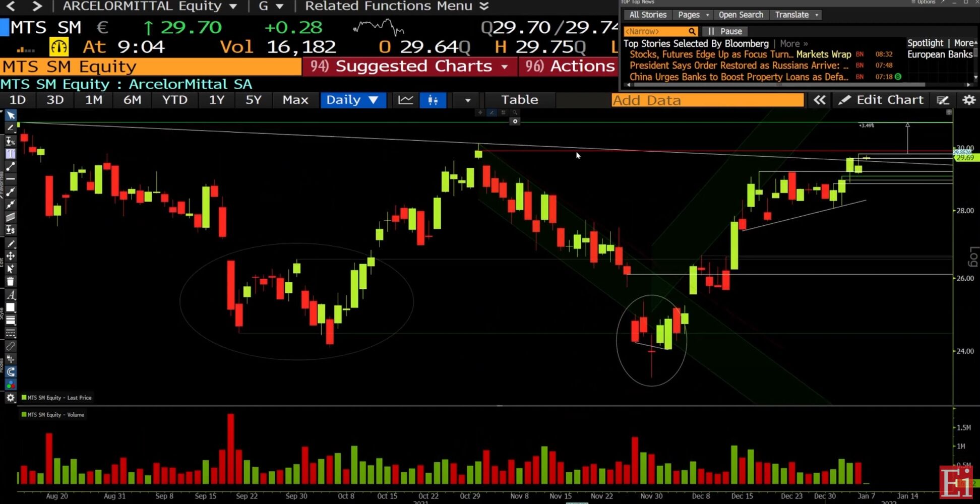Click the edit annotation pencil tool
This screenshot has height=504, width=980.
[x=11, y=244]
